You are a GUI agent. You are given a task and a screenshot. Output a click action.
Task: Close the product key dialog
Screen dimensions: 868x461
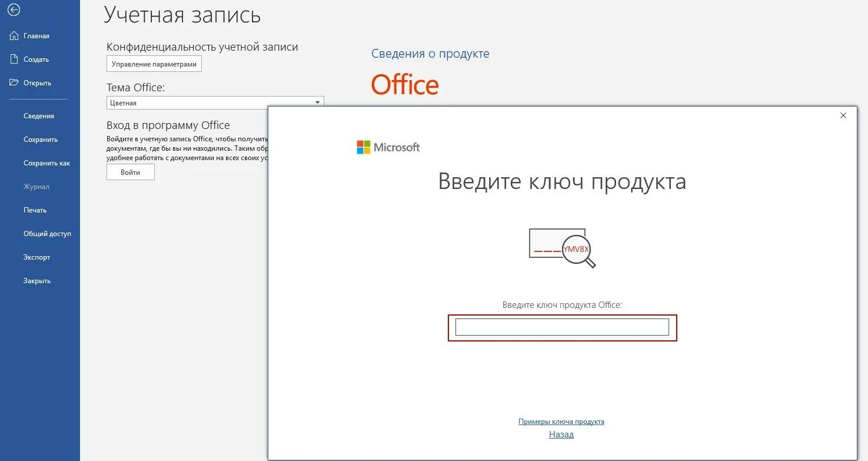tap(843, 115)
